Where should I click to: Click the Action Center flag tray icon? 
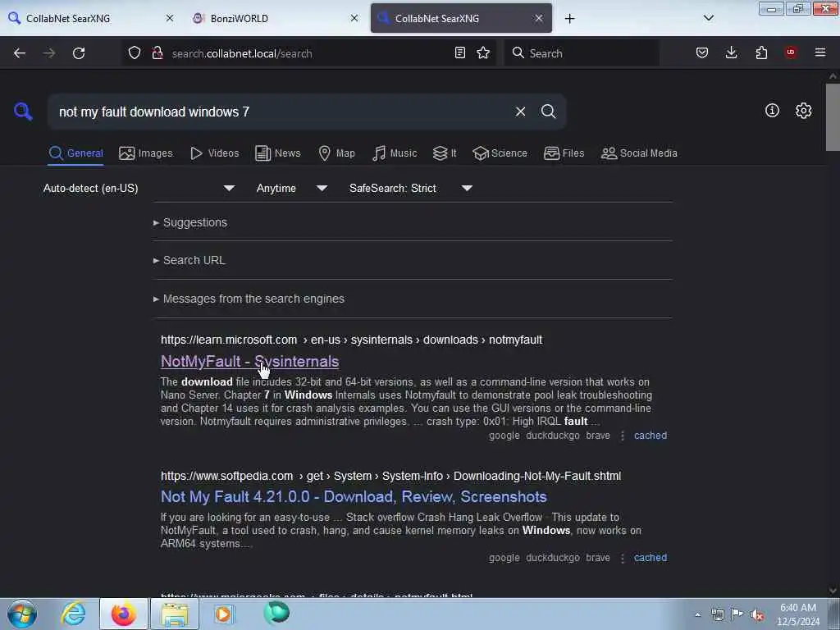click(737, 614)
